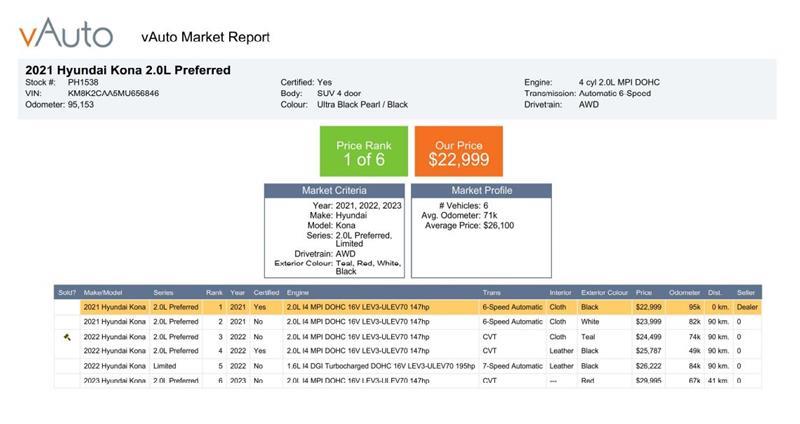Screen dimensions: 800x424
Task: Click the Dealer seller cell in row 1
Action: pyautogui.click(x=747, y=307)
